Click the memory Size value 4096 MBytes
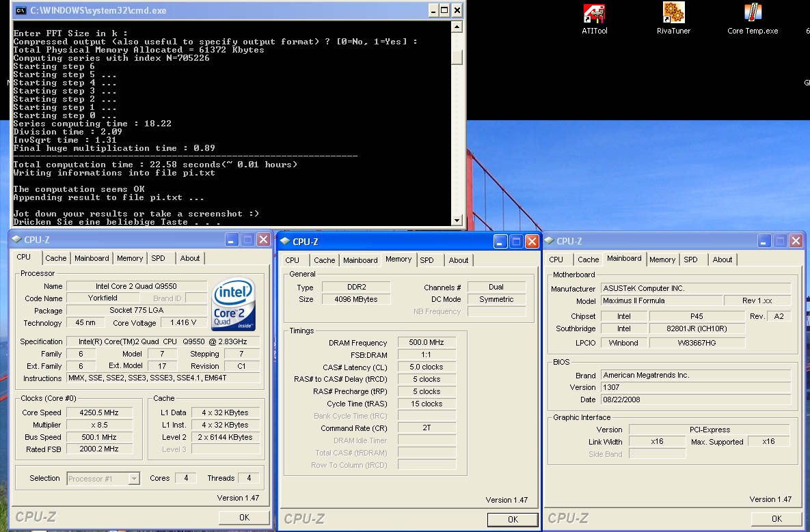810x532 pixels. click(x=356, y=298)
